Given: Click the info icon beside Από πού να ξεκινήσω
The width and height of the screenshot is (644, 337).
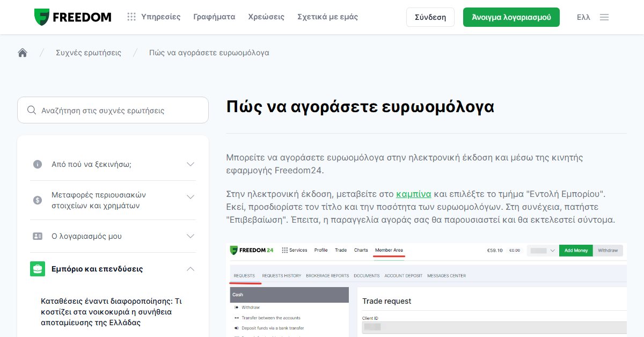Looking at the screenshot, I should (38, 164).
